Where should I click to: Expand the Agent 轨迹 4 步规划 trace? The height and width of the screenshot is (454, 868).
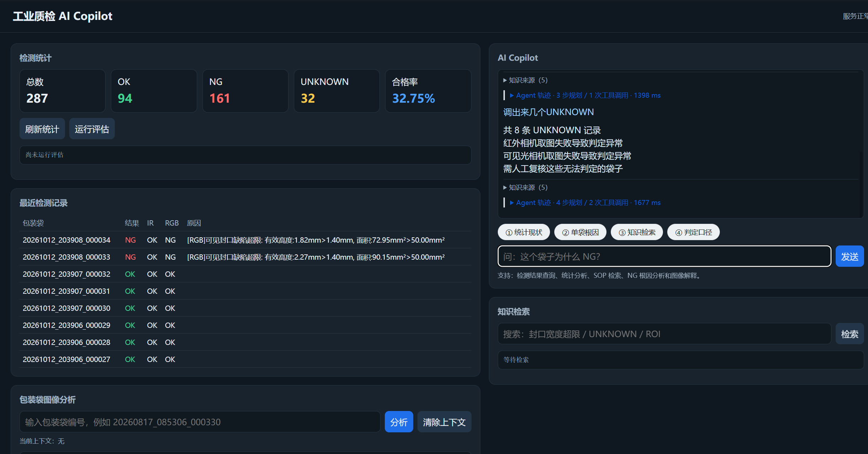pos(585,202)
